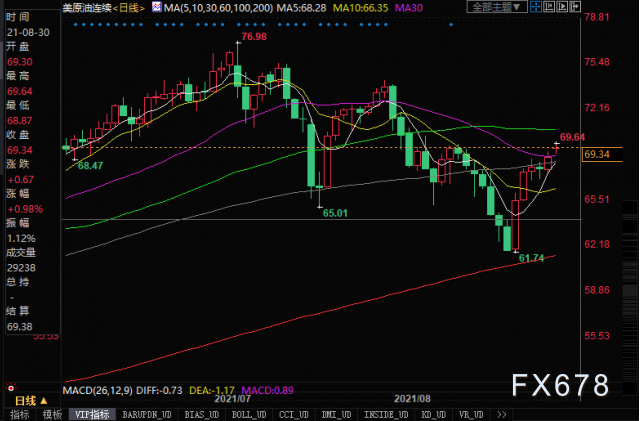Click the 58.86 price axis label
Viewport: 640px width, 421px height.
[x=597, y=290]
